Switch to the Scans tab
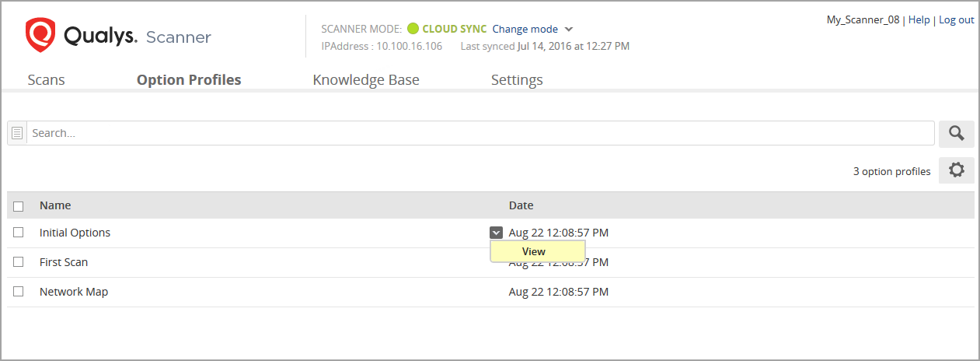 coord(46,80)
